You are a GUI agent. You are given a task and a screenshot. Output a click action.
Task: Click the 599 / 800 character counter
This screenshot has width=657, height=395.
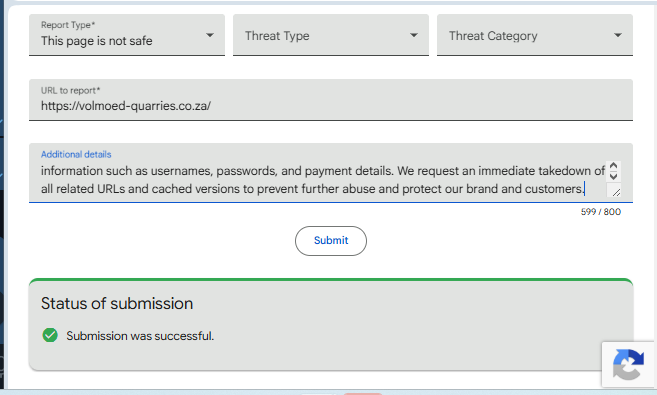(x=600, y=212)
